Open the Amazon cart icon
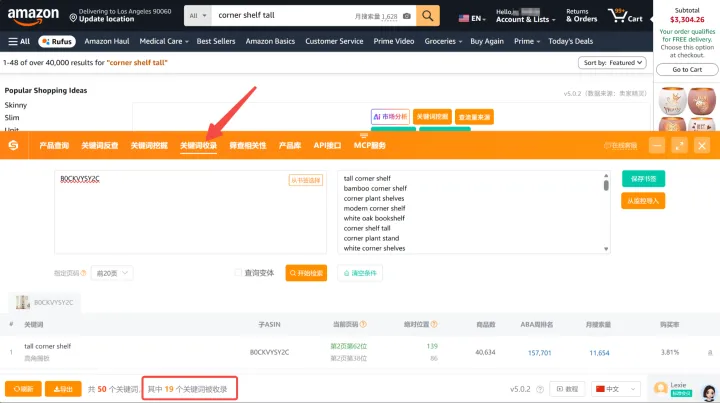The image size is (720, 403). click(x=625, y=16)
